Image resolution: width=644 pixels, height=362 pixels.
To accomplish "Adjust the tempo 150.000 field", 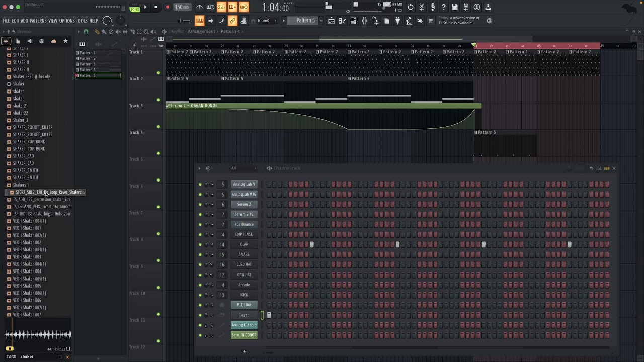I will 182,7.
